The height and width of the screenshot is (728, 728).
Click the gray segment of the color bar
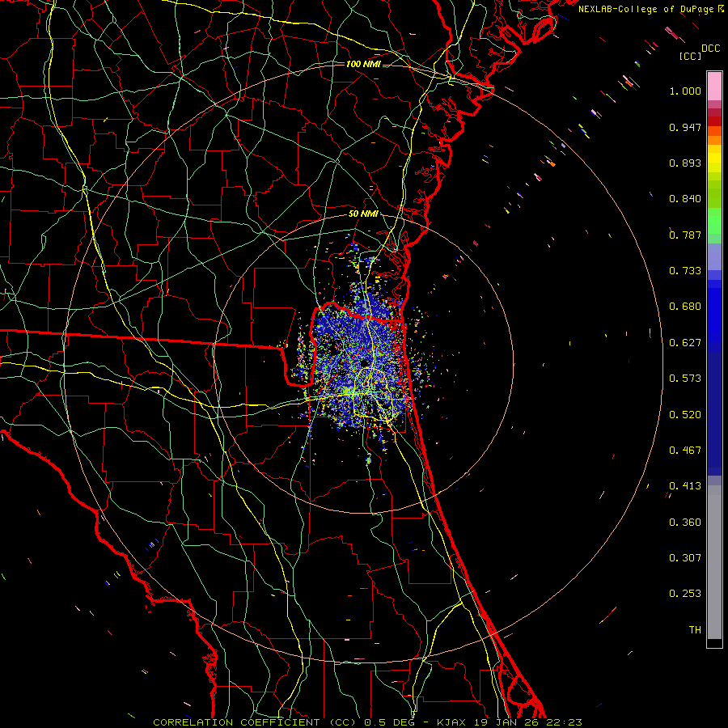click(714, 562)
